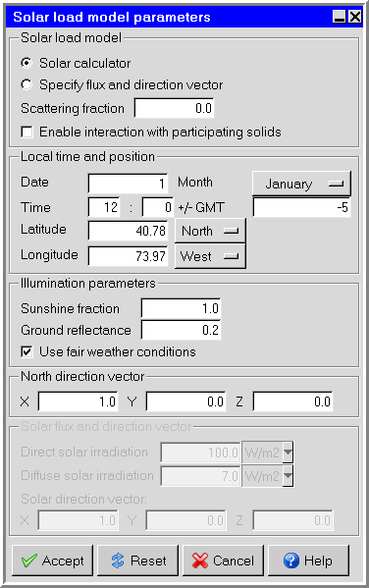Click the blue Reset arrows icon
Viewport: 369px width, 588px height.
click(x=118, y=561)
